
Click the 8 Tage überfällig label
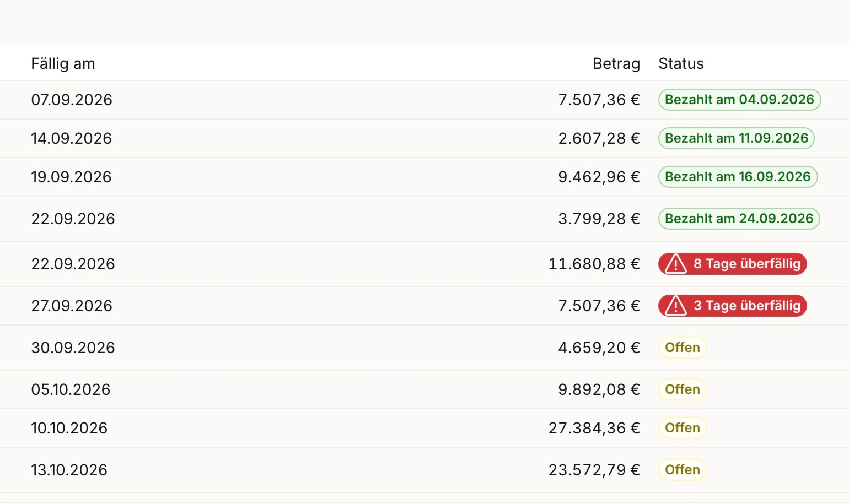click(x=747, y=264)
